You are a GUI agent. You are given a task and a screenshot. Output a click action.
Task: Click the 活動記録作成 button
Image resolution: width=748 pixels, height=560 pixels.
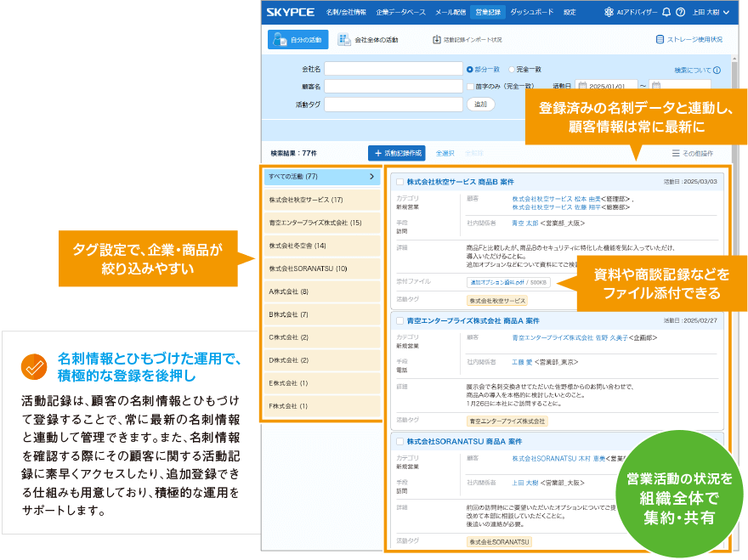coord(397,153)
